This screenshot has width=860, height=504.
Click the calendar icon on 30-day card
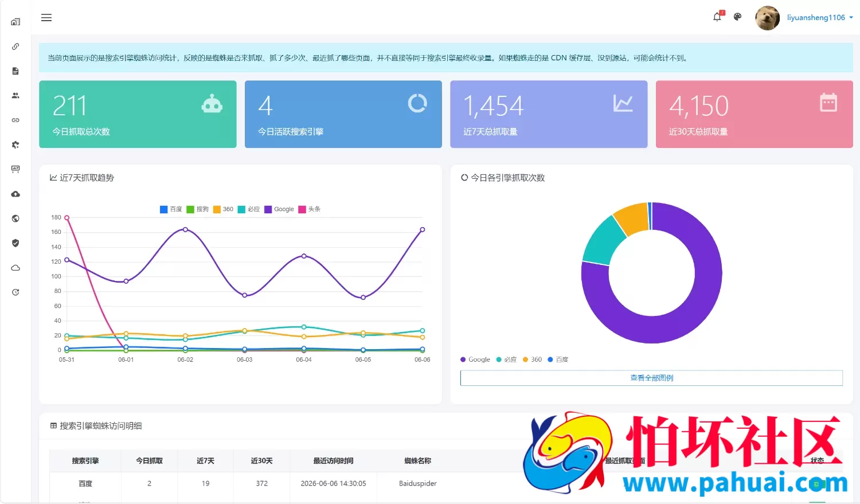coord(828,102)
